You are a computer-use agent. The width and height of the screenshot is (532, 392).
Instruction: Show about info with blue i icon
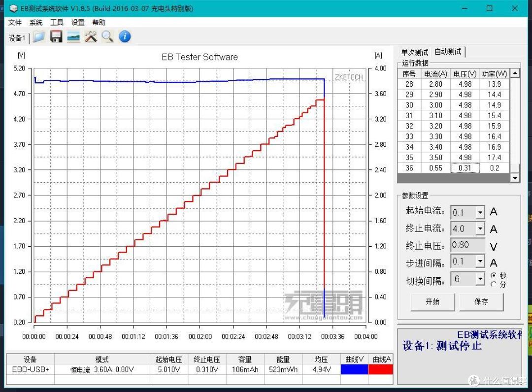(125, 36)
